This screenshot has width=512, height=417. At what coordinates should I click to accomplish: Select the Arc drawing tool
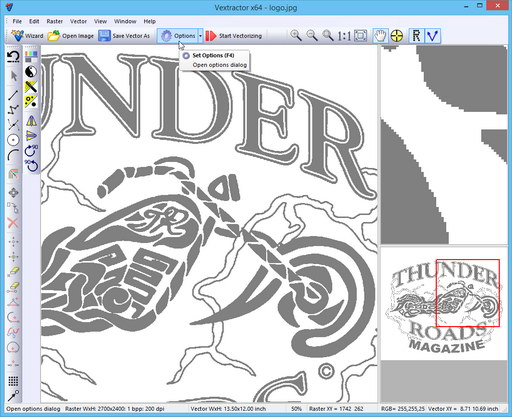coord(13,155)
